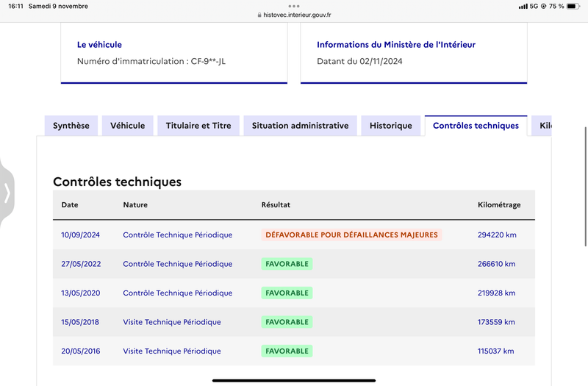Image resolution: width=588 pixels, height=386 pixels.
Task: Tap the padlock icon in address bar
Action: [x=259, y=15]
